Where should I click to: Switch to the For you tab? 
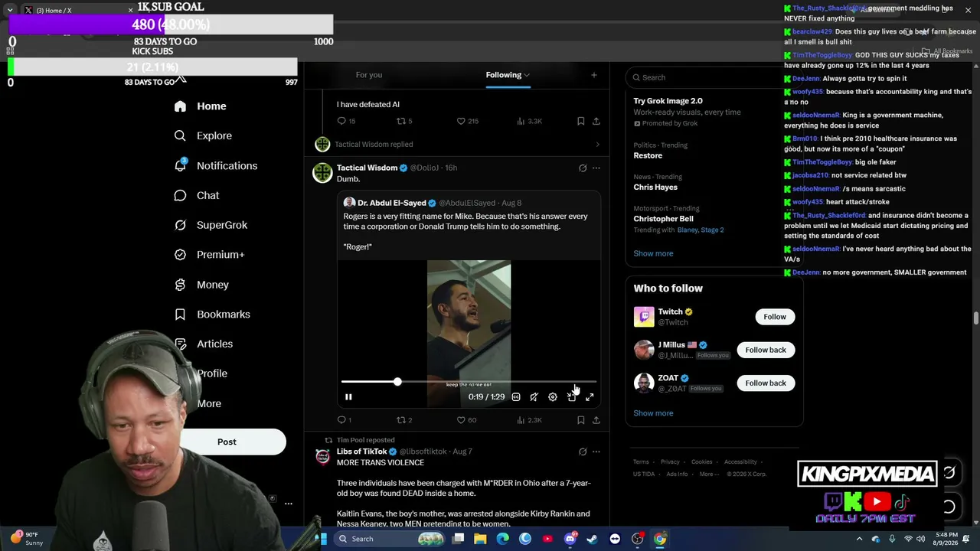(369, 75)
